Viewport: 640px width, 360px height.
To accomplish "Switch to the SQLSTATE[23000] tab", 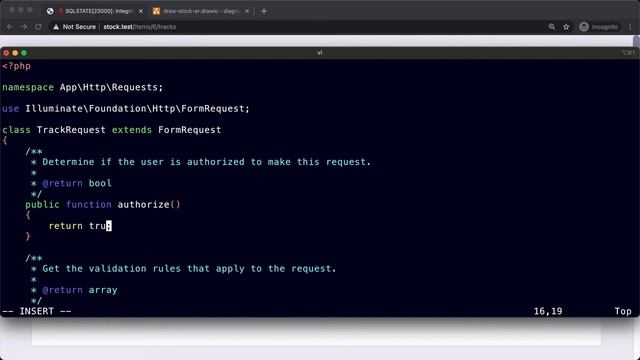I will coord(95,11).
